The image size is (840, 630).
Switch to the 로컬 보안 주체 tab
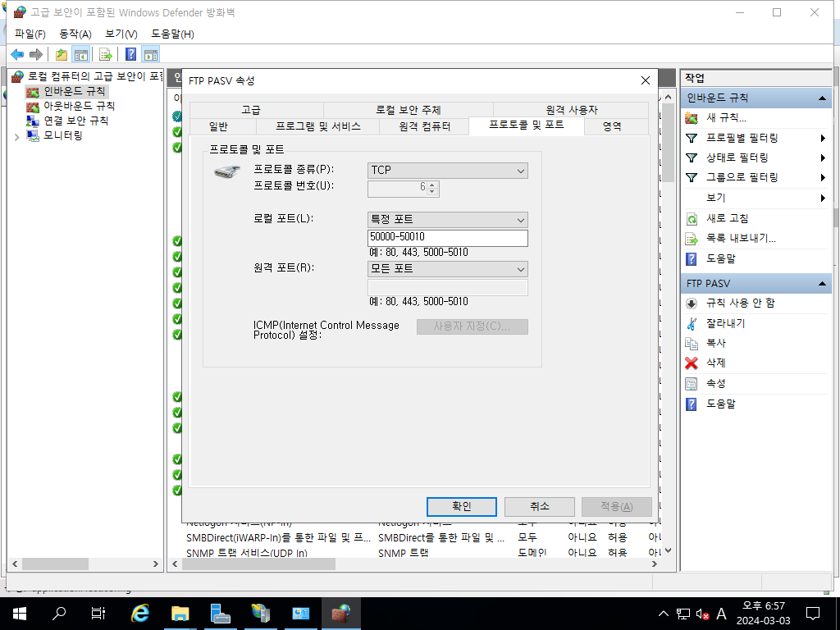click(x=409, y=110)
